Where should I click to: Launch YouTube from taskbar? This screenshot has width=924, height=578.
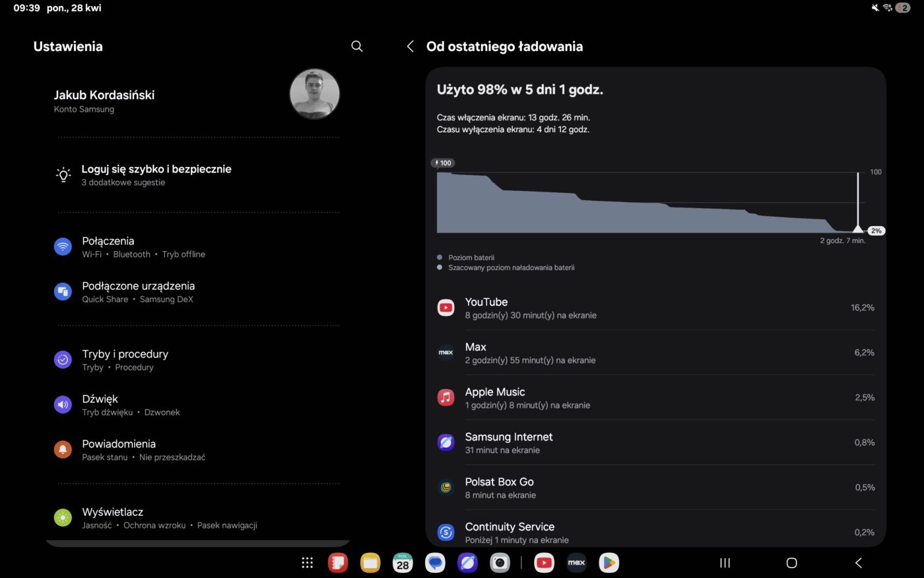[544, 563]
